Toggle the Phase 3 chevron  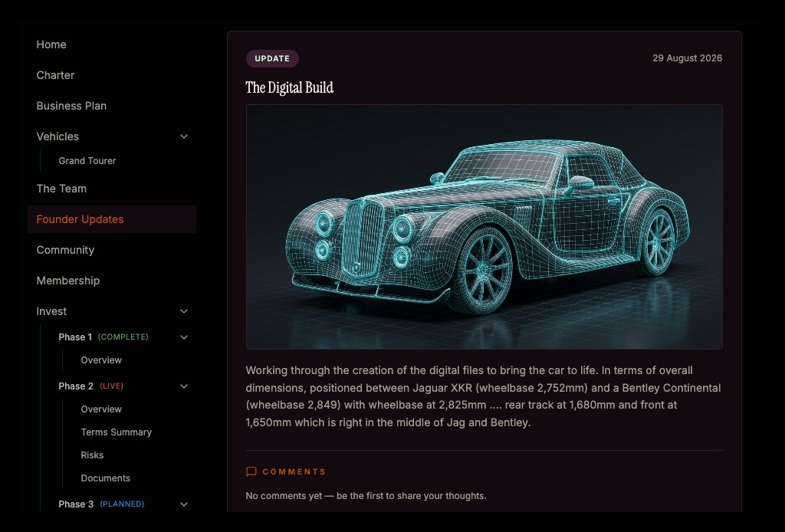184,504
